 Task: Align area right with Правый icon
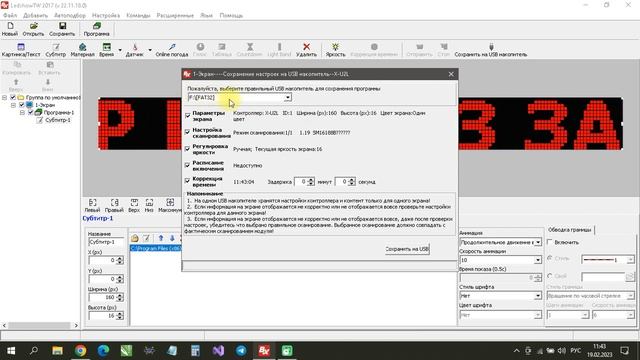coord(114,205)
